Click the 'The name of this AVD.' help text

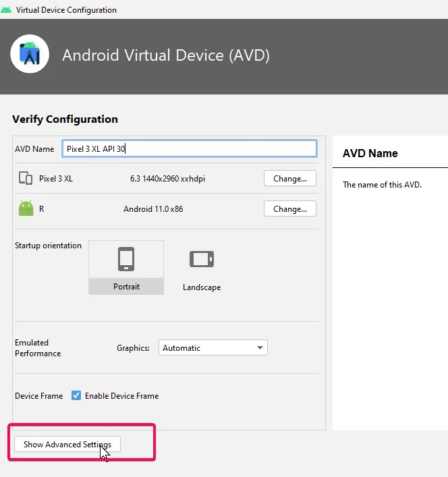(x=383, y=185)
